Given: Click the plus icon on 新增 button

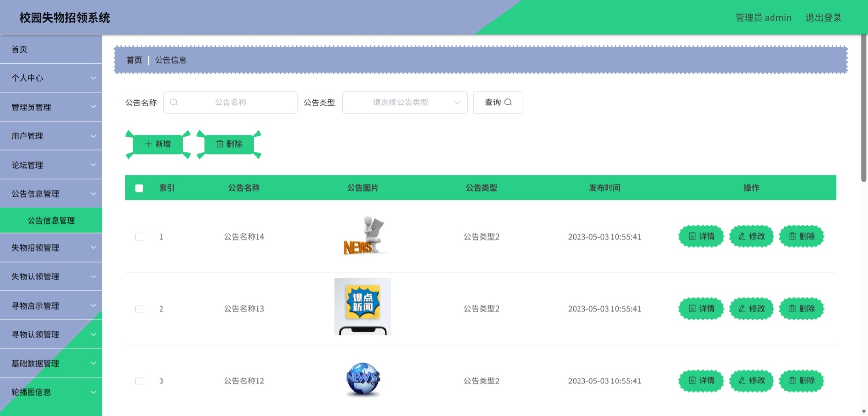Looking at the screenshot, I should coord(148,144).
